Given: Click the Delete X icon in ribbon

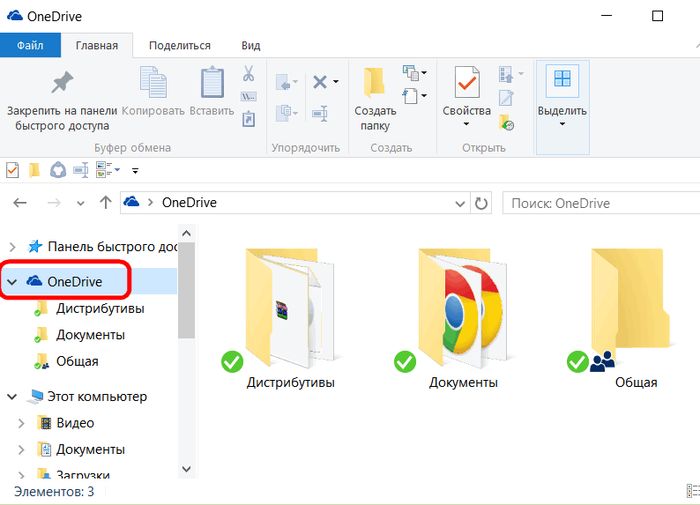Looking at the screenshot, I should [320, 82].
